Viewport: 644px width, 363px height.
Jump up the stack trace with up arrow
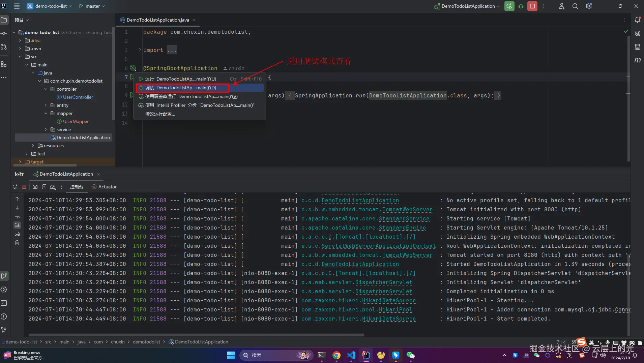(x=17, y=199)
